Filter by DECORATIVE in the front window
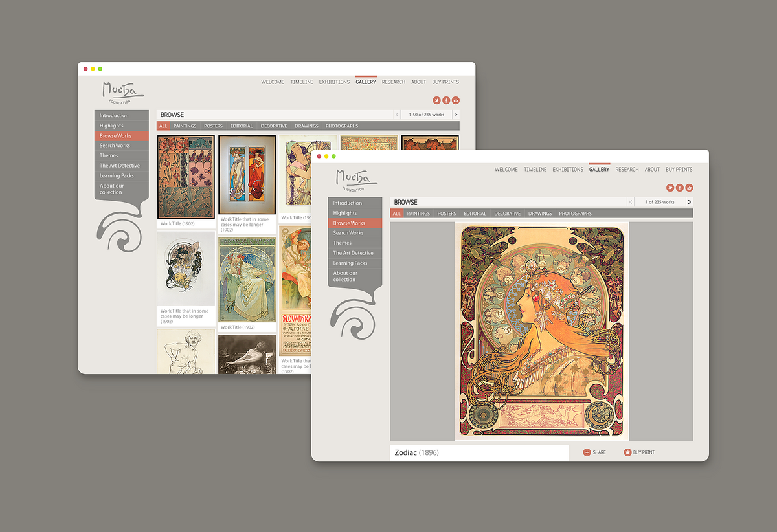The image size is (777, 532). click(507, 213)
